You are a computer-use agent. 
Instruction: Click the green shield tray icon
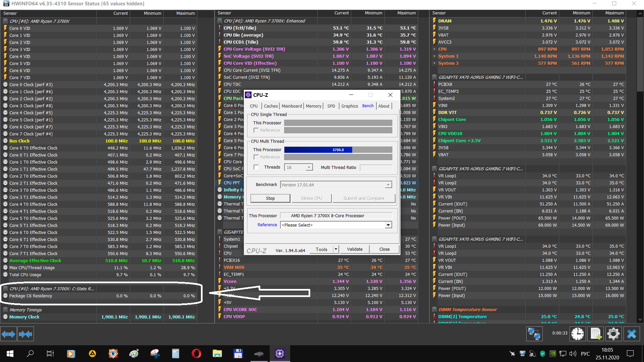543,354
